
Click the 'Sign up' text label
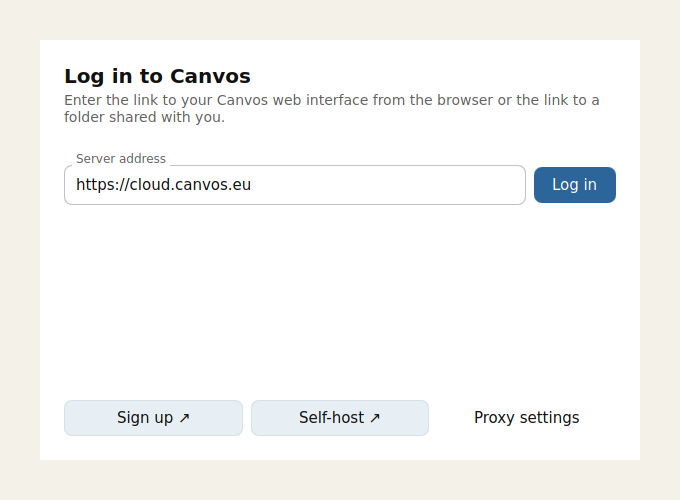click(145, 418)
